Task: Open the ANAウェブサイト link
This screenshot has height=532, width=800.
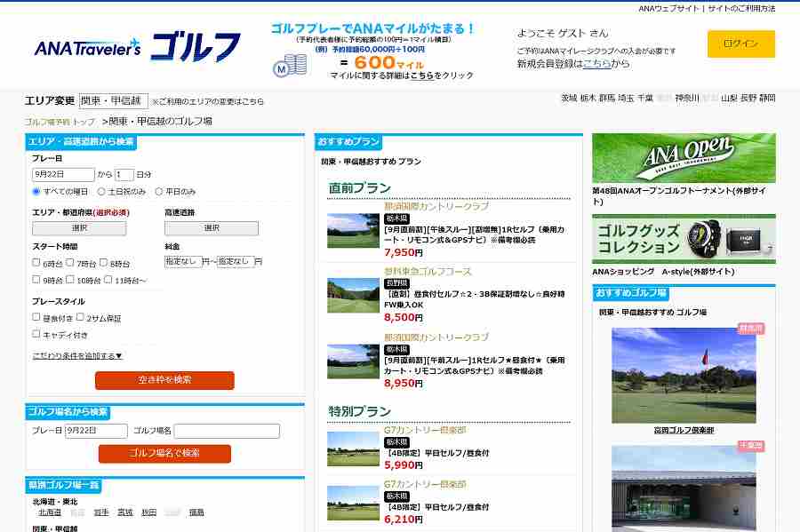Action: [x=668, y=9]
